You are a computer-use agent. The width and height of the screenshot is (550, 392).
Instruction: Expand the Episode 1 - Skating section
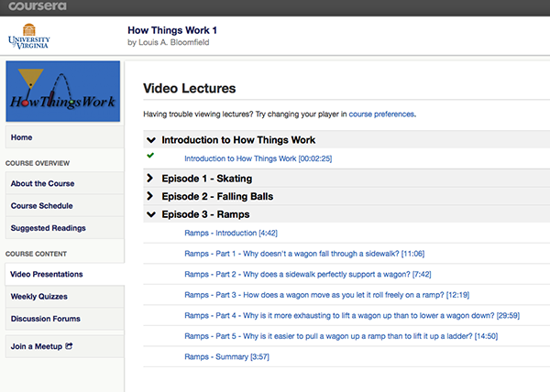coord(150,179)
